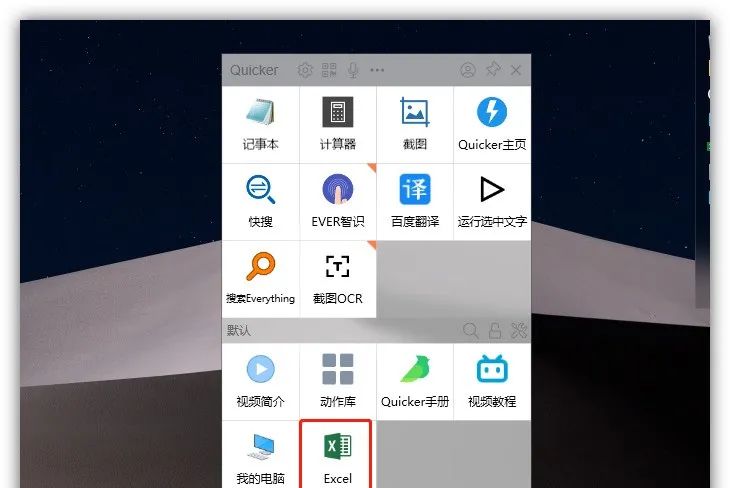
Task: Launch 记事本 notepad action
Action: point(261,125)
